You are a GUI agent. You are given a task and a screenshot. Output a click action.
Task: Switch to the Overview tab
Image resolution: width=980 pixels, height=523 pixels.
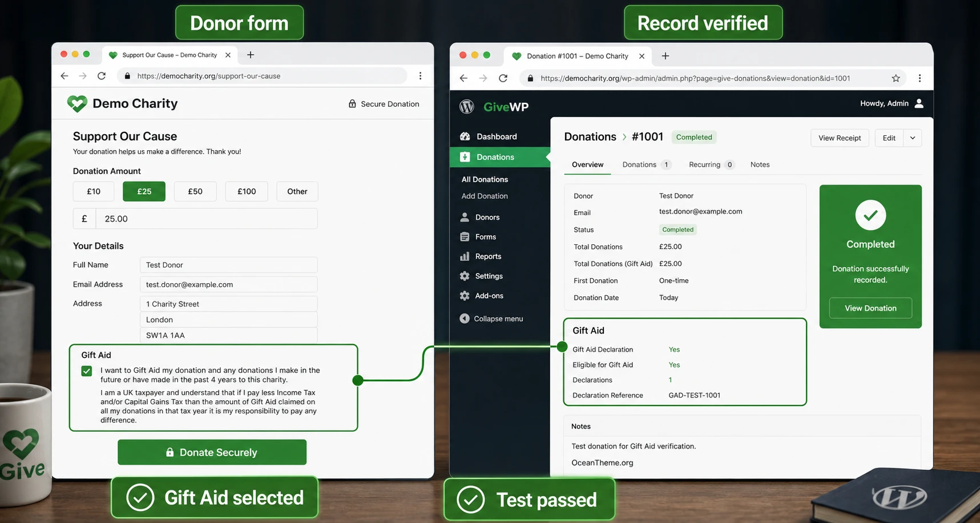pos(587,164)
